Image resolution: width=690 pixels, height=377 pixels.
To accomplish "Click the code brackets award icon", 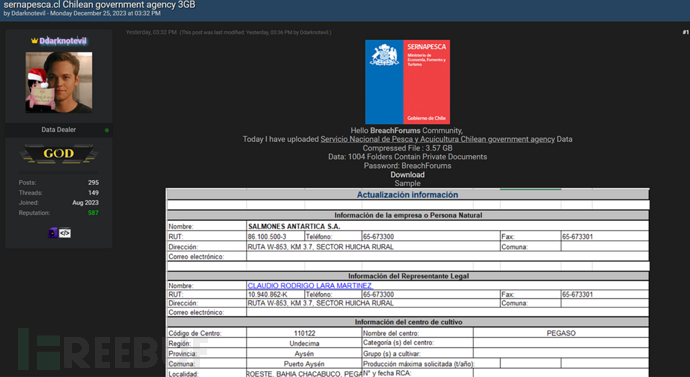I will [65, 233].
